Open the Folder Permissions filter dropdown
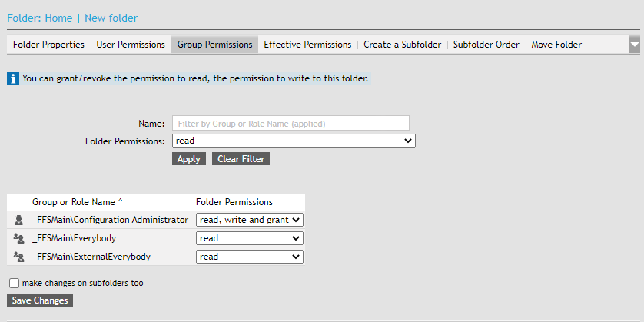The width and height of the screenshot is (644, 322). point(294,141)
